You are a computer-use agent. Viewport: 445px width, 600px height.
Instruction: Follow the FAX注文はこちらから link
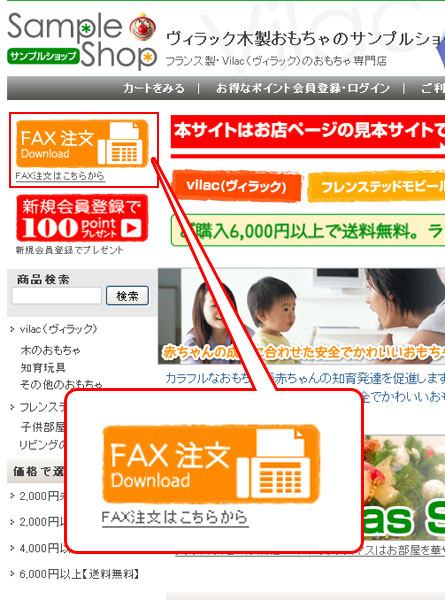point(60,176)
